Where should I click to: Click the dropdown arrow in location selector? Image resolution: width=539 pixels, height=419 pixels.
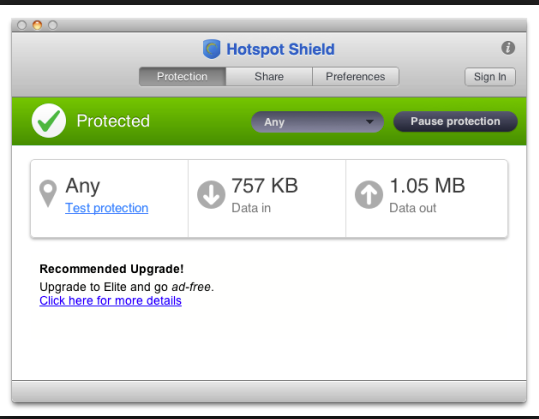click(x=370, y=122)
